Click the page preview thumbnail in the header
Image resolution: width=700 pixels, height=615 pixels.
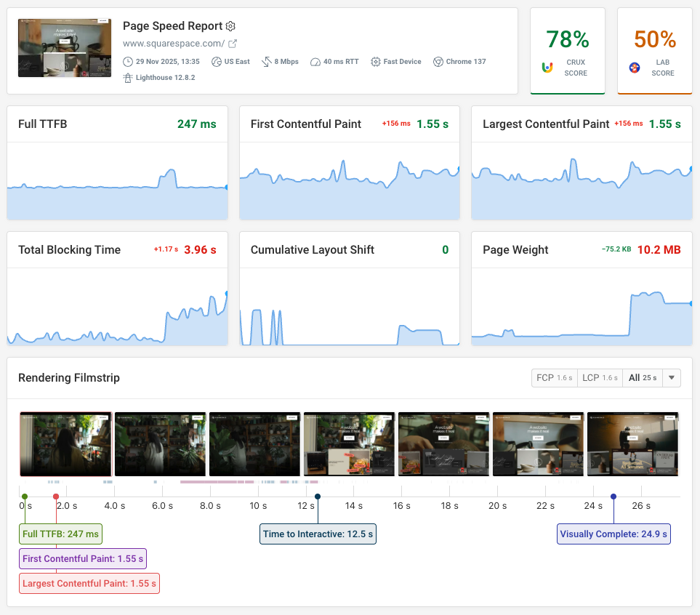[64, 47]
